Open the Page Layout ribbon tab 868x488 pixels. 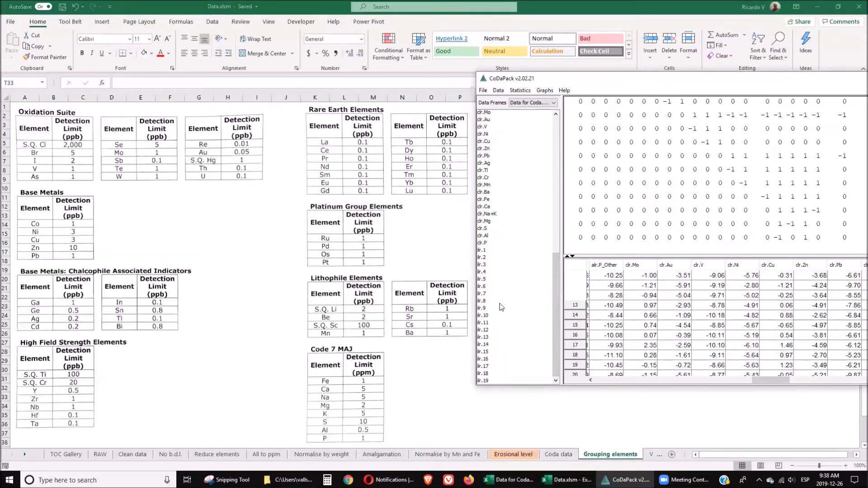pos(139,22)
